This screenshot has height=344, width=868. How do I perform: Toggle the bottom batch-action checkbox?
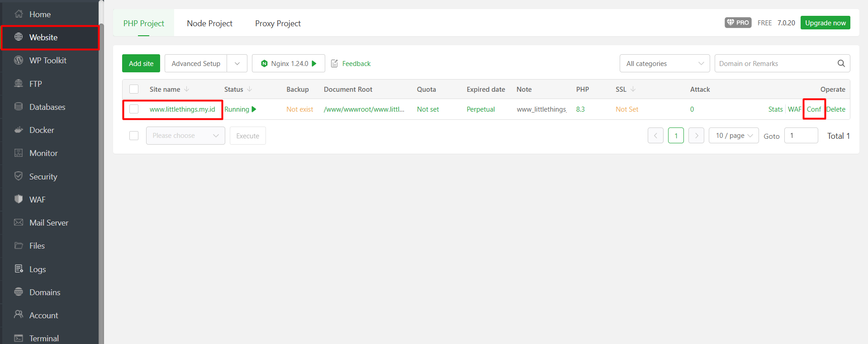click(134, 136)
